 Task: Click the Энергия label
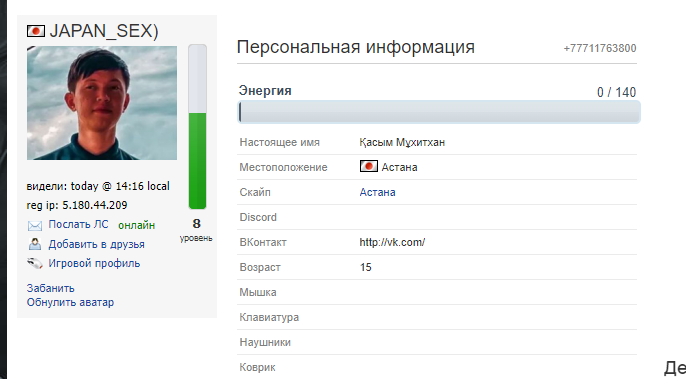pyautogui.click(x=265, y=91)
